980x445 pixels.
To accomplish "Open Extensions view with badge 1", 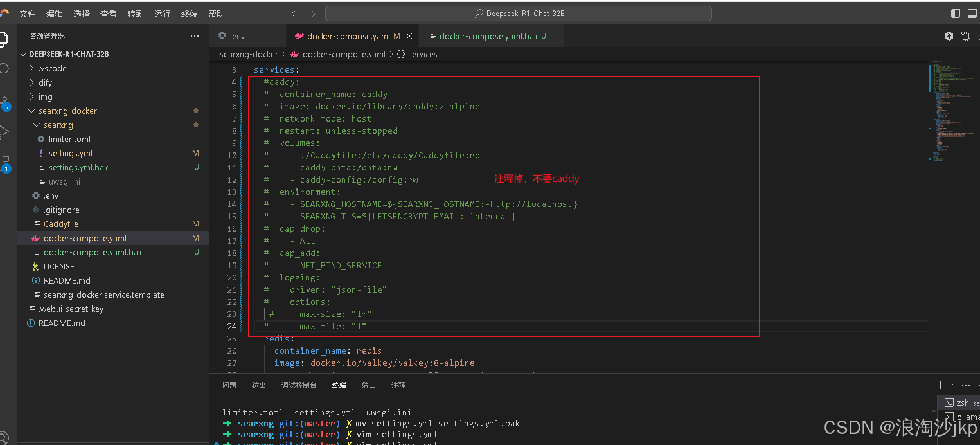I will (4, 163).
